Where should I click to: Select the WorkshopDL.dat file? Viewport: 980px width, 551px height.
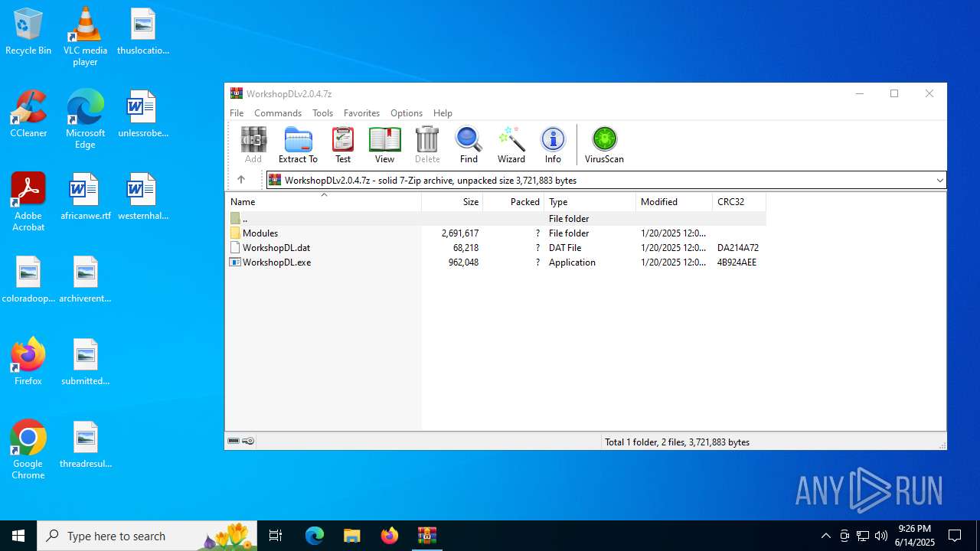coord(495,247)
